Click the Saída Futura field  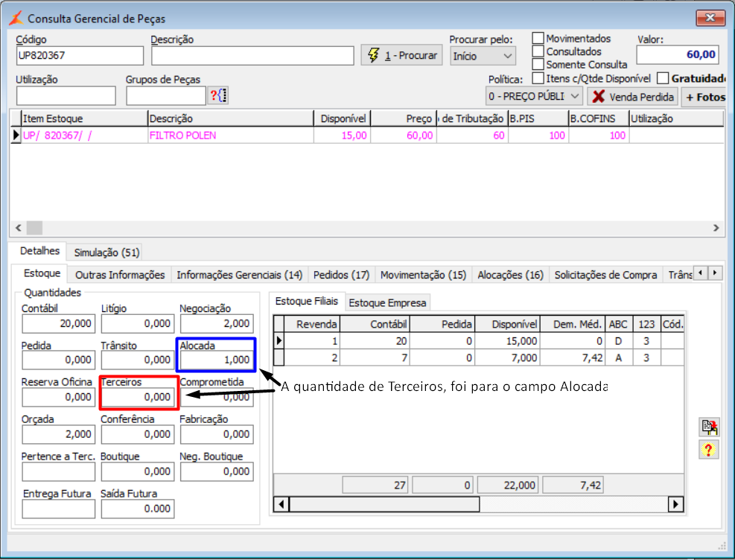tap(138, 509)
